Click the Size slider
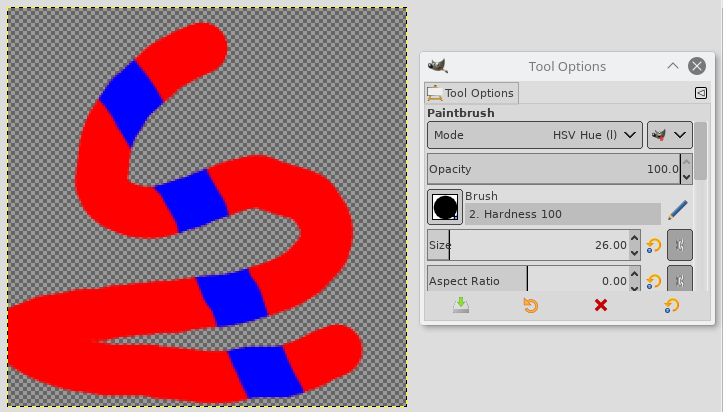723x412 pixels. click(x=527, y=245)
